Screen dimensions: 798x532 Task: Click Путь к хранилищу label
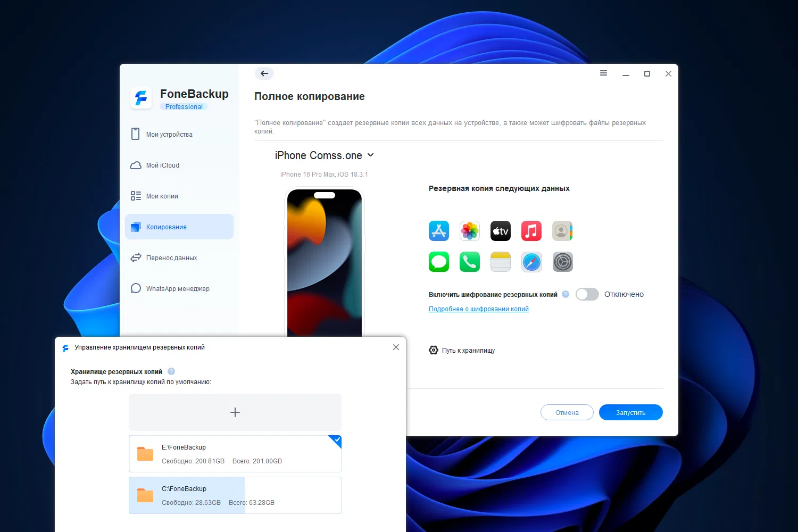(468, 351)
